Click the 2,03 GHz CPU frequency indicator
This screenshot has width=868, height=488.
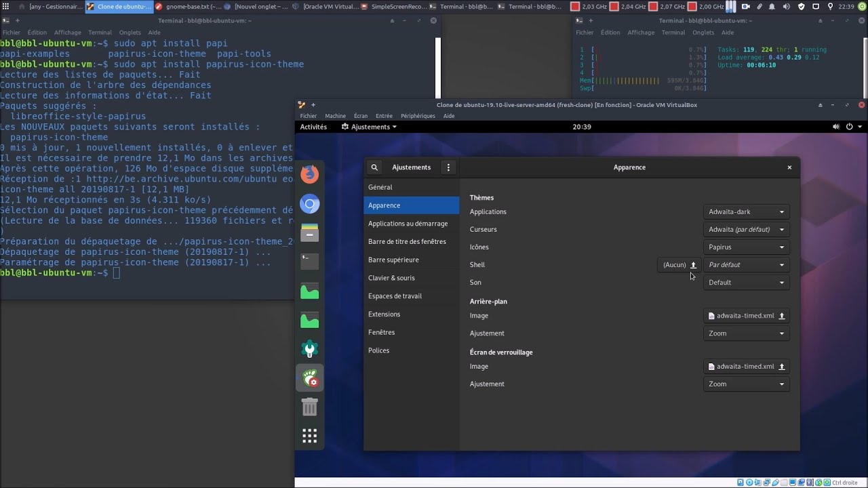click(589, 7)
